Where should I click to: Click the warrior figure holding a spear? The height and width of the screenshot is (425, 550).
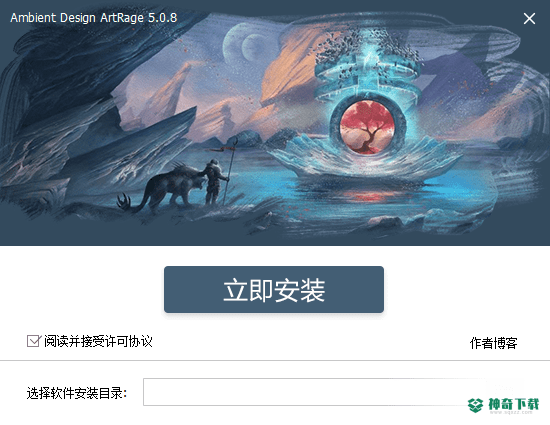point(214,181)
